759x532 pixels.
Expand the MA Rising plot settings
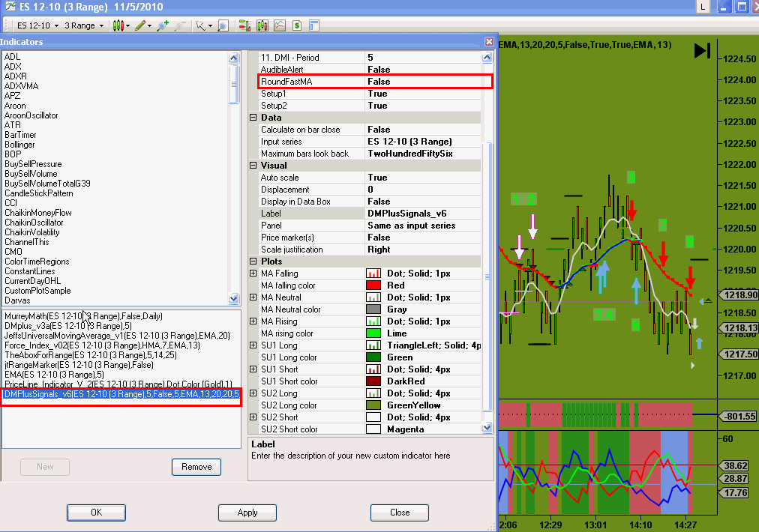(x=253, y=321)
